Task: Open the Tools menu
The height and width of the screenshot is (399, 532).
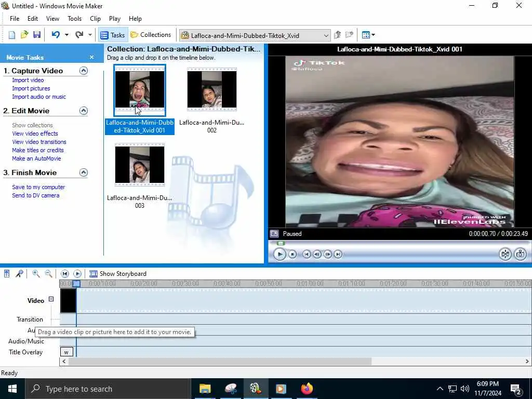Action: [74, 19]
